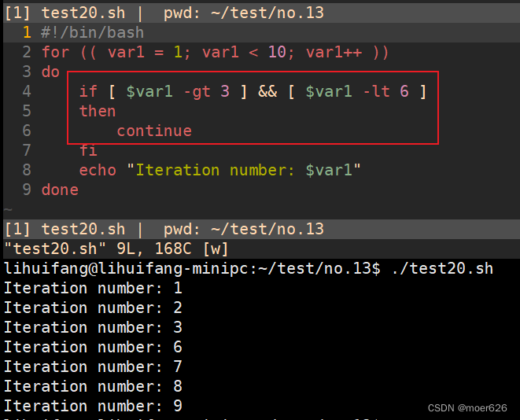Select the 'do' keyword on line 3

click(50, 72)
